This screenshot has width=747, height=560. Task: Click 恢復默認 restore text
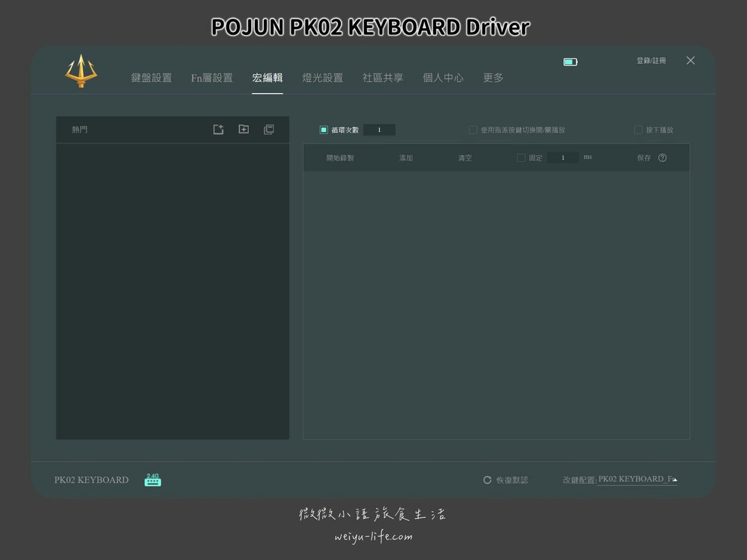512,480
